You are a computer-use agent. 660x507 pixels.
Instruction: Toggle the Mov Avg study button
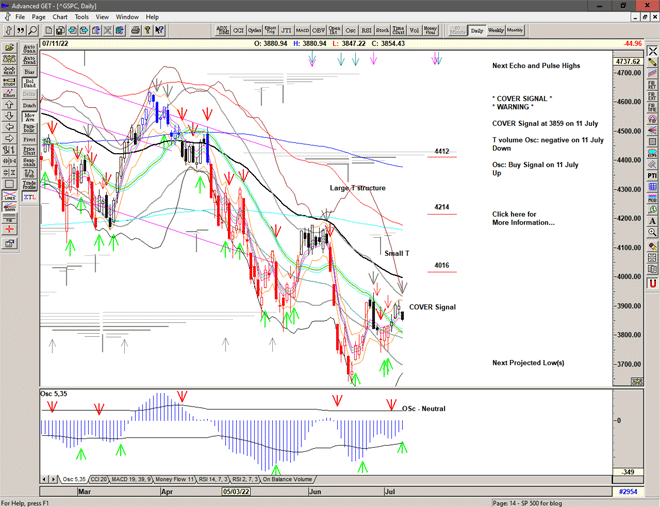(x=29, y=117)
